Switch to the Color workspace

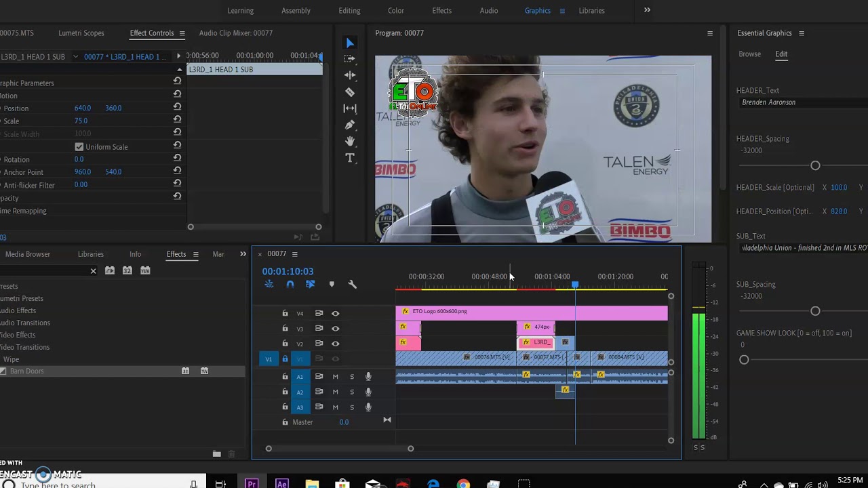[396, 11]
